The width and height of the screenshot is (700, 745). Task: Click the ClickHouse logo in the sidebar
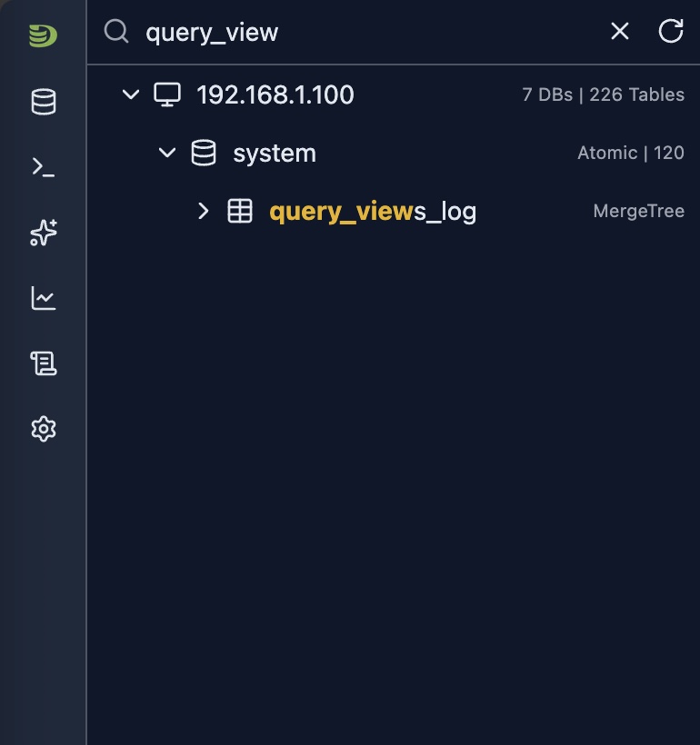(x=43, y=36)
